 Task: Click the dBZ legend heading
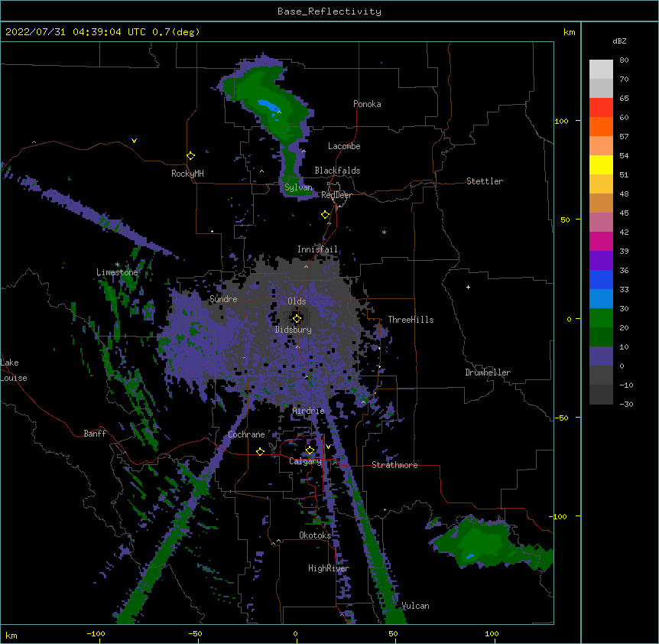coord(619,41)
